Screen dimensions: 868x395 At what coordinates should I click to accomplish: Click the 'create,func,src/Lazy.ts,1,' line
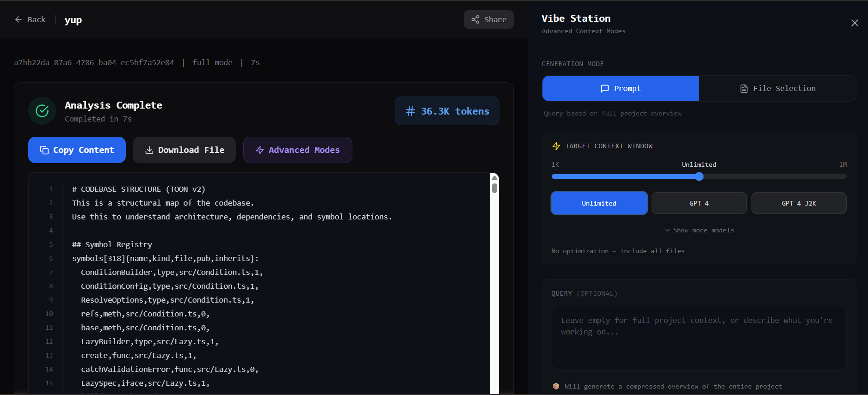pyautogui.click(x=139, y=355)
